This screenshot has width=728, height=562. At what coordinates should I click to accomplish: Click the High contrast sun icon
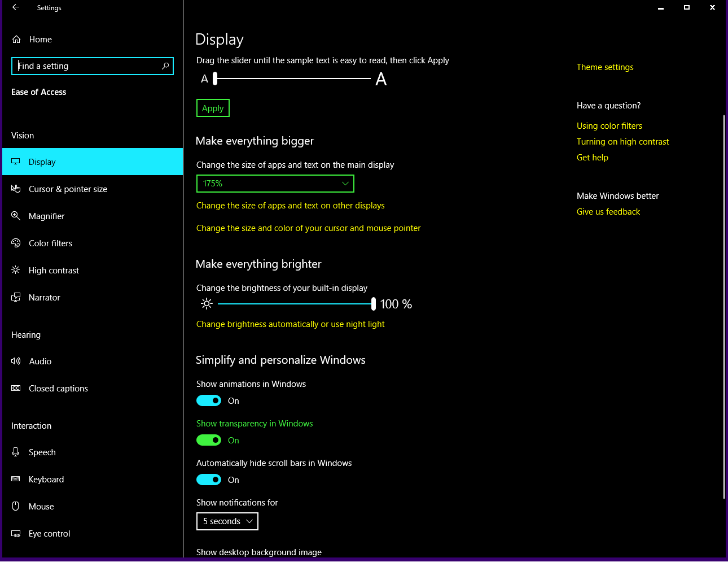click(x=16, y=270)
